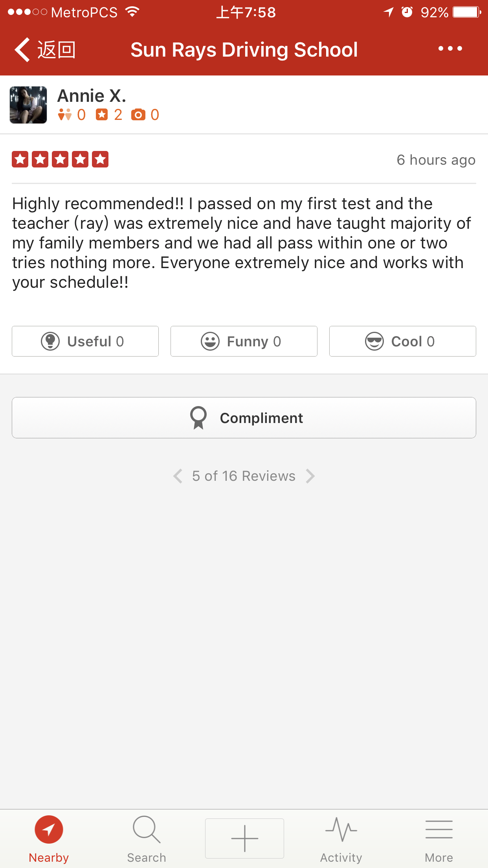Vote the review as Funny

(244, 341)
